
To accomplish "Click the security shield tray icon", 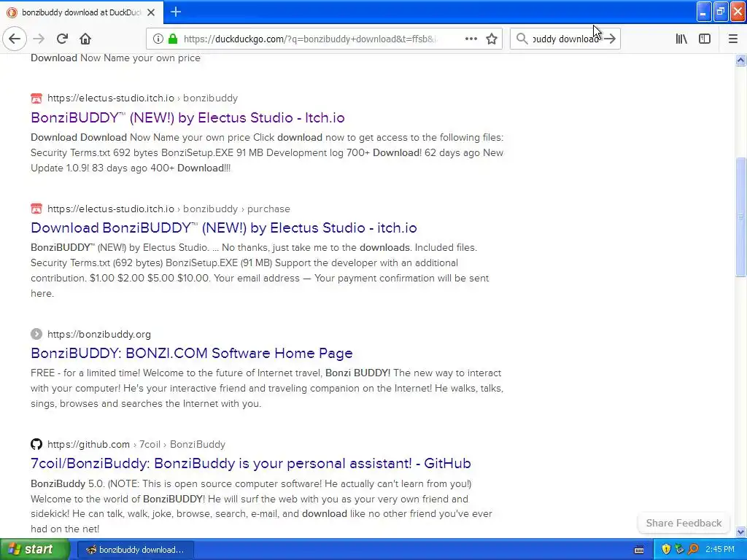I will (666, 550).
